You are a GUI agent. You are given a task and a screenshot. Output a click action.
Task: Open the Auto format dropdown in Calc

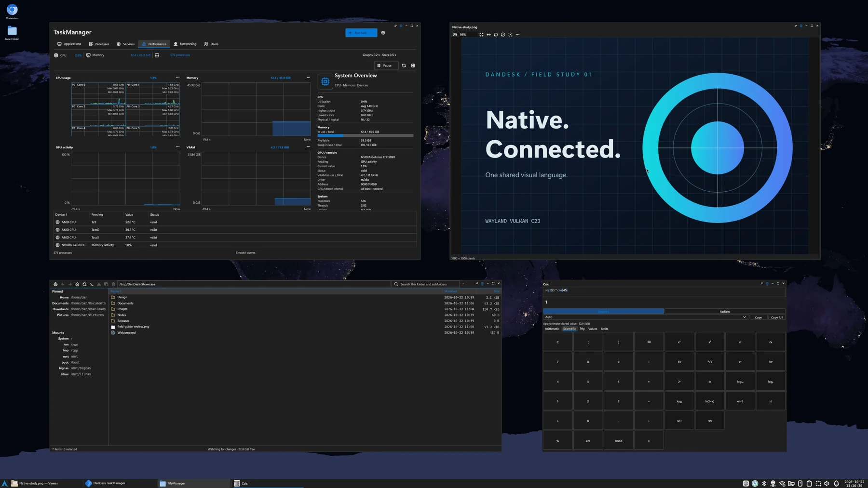646,317
